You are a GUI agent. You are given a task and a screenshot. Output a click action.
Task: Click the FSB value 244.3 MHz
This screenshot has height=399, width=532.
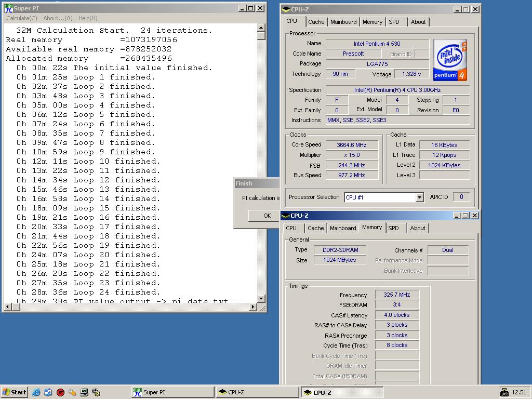click(x=352, y=165)
